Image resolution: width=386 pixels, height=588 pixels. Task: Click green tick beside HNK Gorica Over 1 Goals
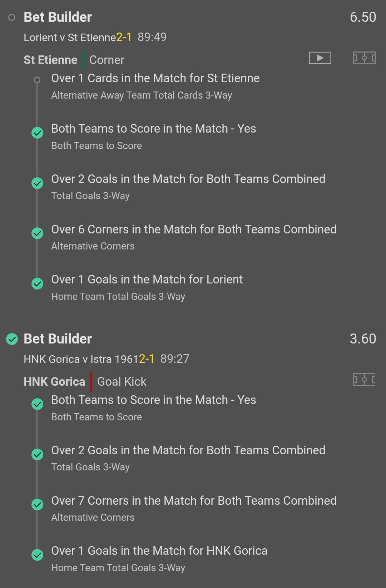[37, 555]
